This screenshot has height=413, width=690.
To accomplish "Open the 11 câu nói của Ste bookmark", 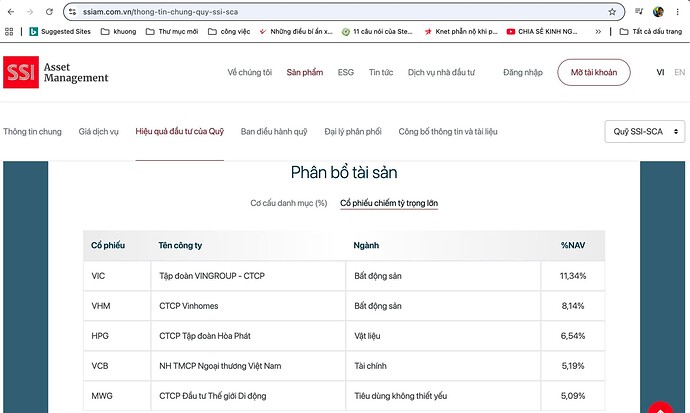I will click(377, 32).
